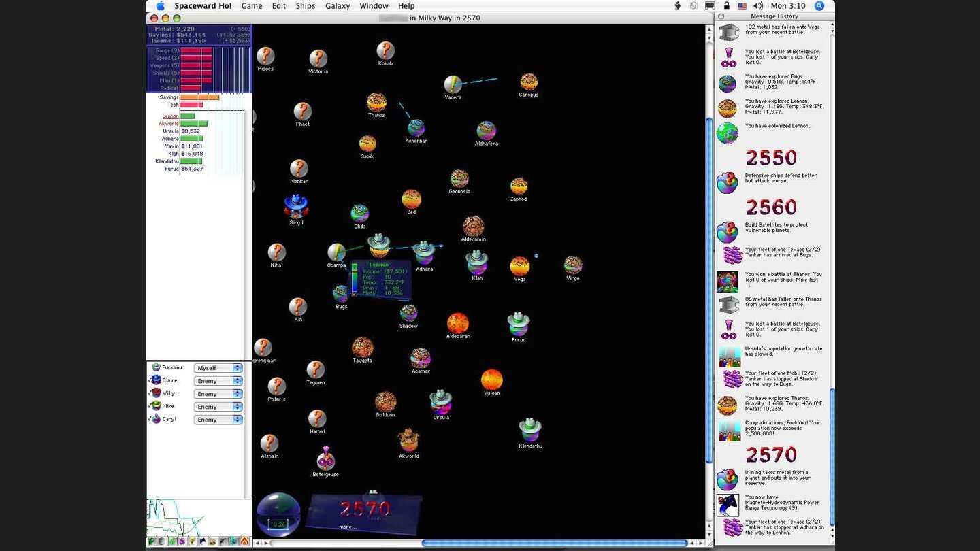Viewport: 980px width, 551px height.
Task: Open the Spotlight search icon
Action: coord(819,5)
